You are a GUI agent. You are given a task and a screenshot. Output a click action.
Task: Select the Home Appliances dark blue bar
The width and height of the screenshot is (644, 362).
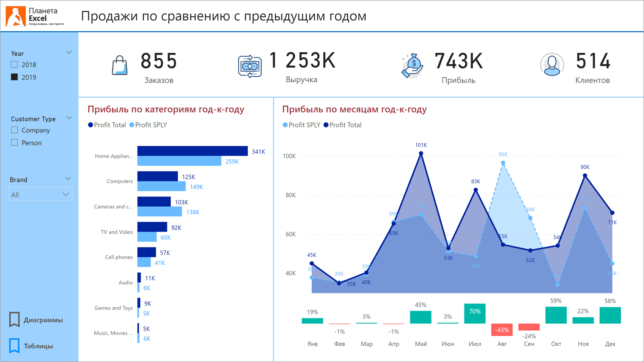(x=192, y=151)
